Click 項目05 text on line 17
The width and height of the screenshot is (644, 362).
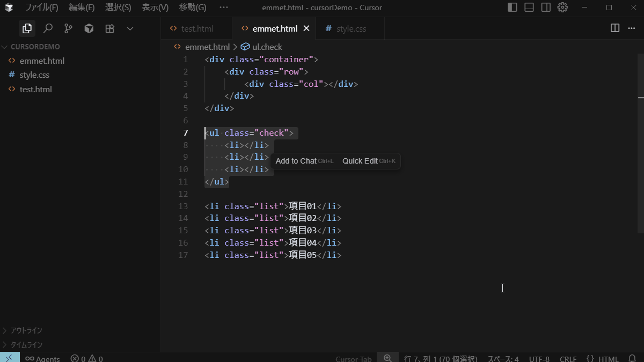pos(302,255)
